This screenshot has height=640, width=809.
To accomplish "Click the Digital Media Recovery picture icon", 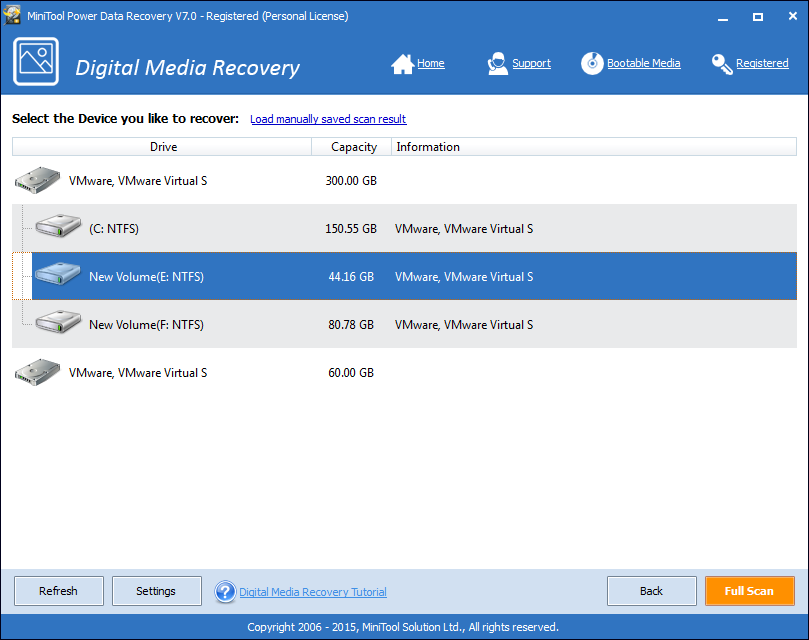I will [36, 61].
